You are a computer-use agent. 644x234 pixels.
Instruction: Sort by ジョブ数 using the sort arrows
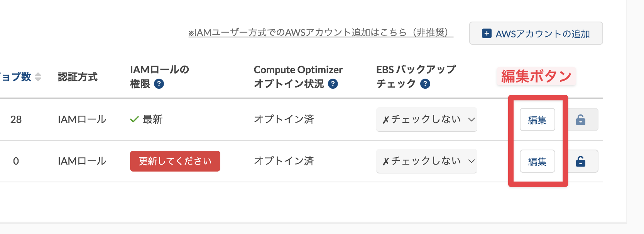(x=38, y=77)
